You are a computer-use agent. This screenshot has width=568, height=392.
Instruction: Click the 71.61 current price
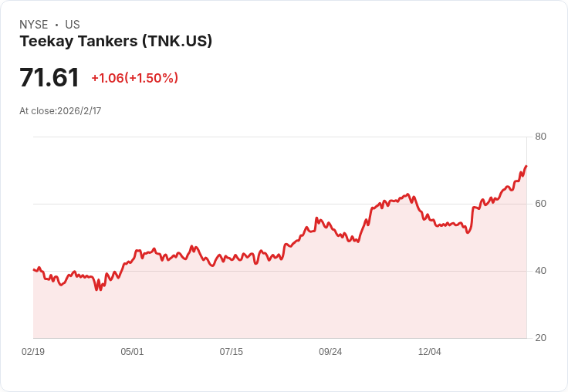click(x=49, y=77)
